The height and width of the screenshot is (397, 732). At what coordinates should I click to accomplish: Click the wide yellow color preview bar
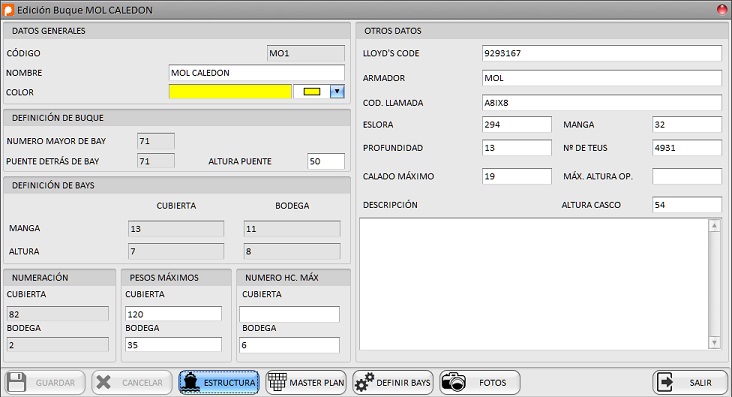[x=230, y=92]
